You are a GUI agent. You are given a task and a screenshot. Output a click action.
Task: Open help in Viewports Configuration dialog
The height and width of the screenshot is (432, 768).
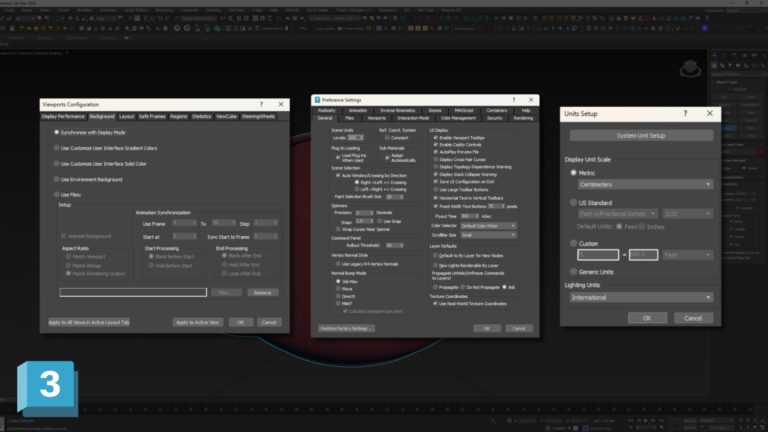[x=261, y=104]
